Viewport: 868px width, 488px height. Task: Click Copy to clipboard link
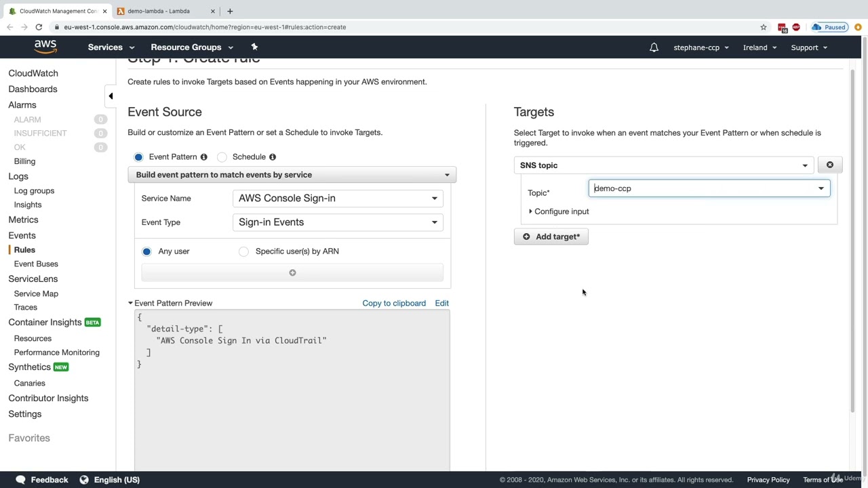pos(394,303)
